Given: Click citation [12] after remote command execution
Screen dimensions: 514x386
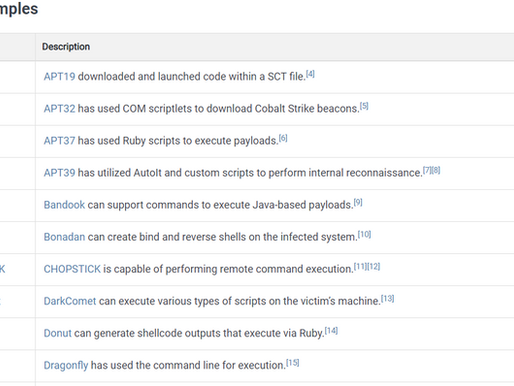Looking at the screenshot, I should [x=374, y=266].
